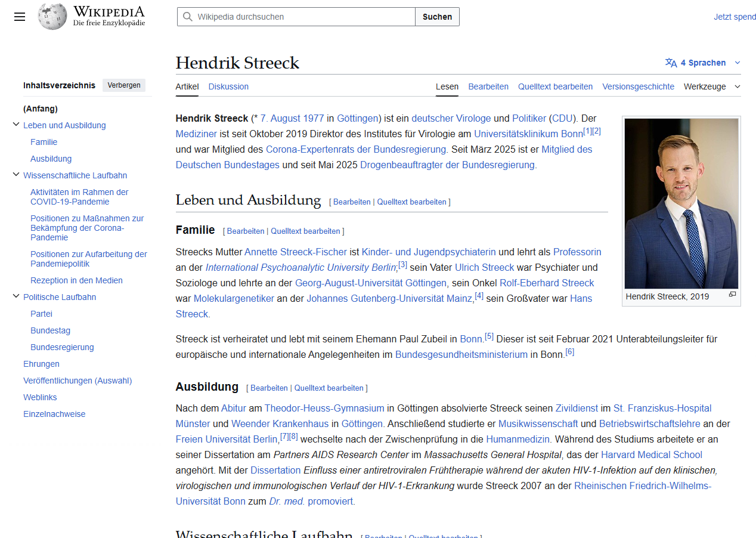Click the Wikipedia globe logo

pyautogui.click(x=52, y=17)
